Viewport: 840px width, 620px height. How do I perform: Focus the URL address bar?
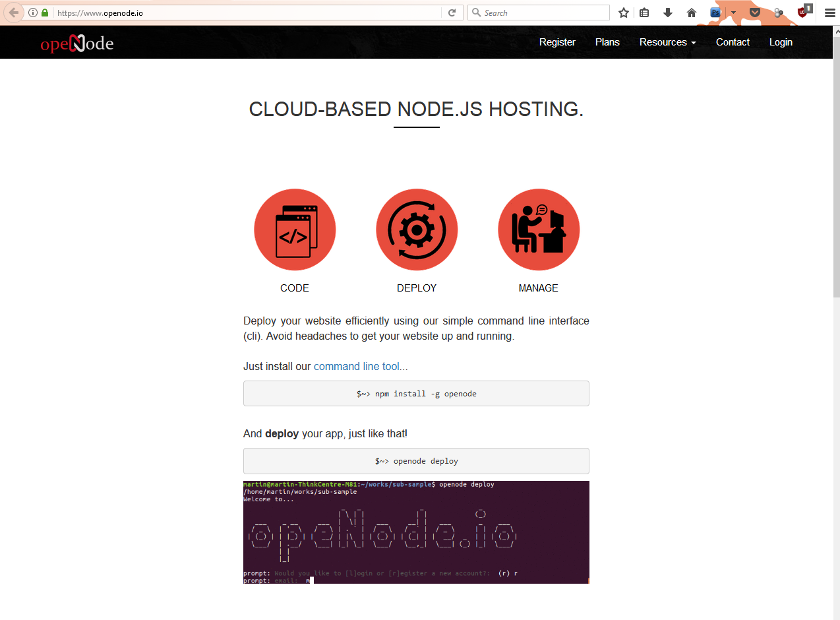coord(247,13)
